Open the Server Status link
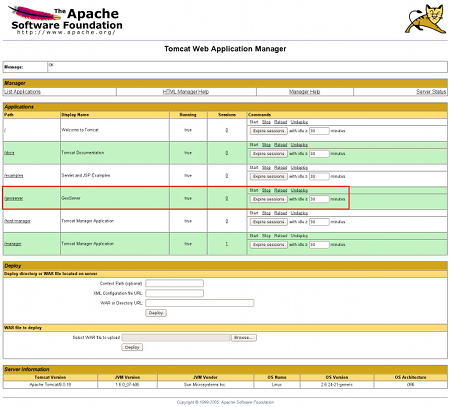Image resolution: width=450 pixels, height=407 pixels. (431, 92)
